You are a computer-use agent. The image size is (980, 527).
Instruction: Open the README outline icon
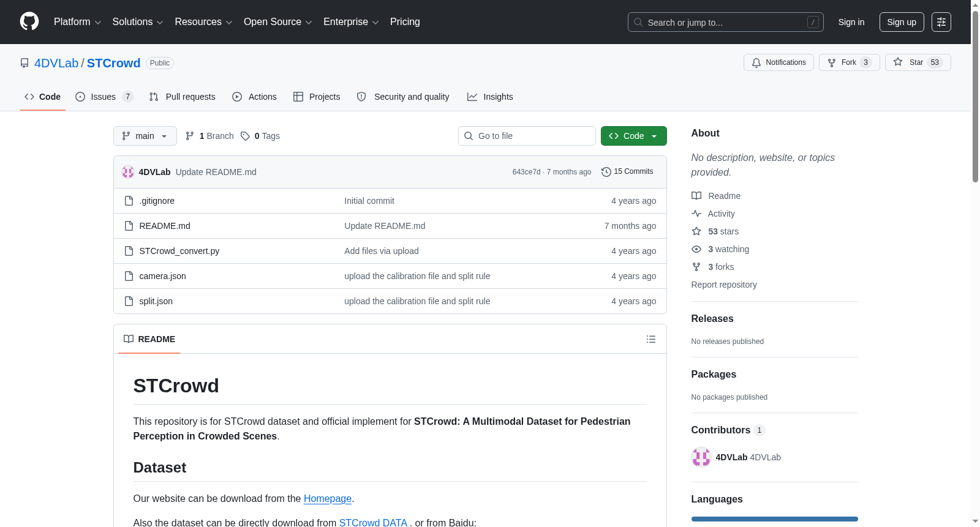pos(651,339)
